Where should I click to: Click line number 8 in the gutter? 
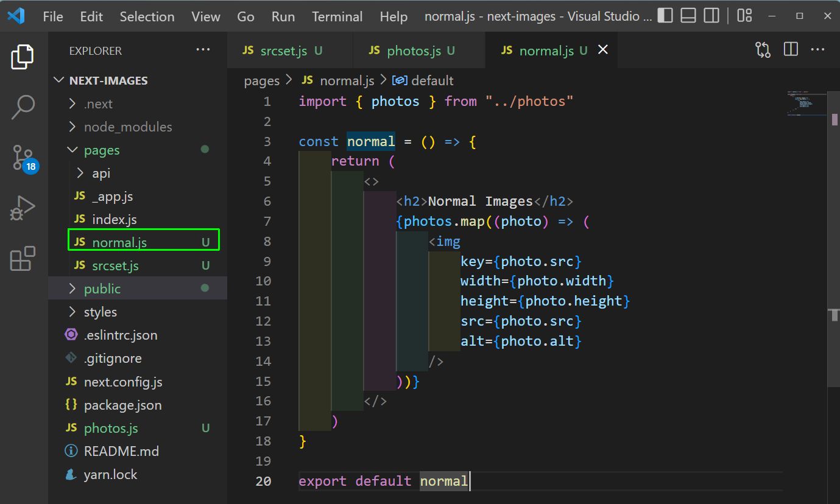(x=267, y=242)
